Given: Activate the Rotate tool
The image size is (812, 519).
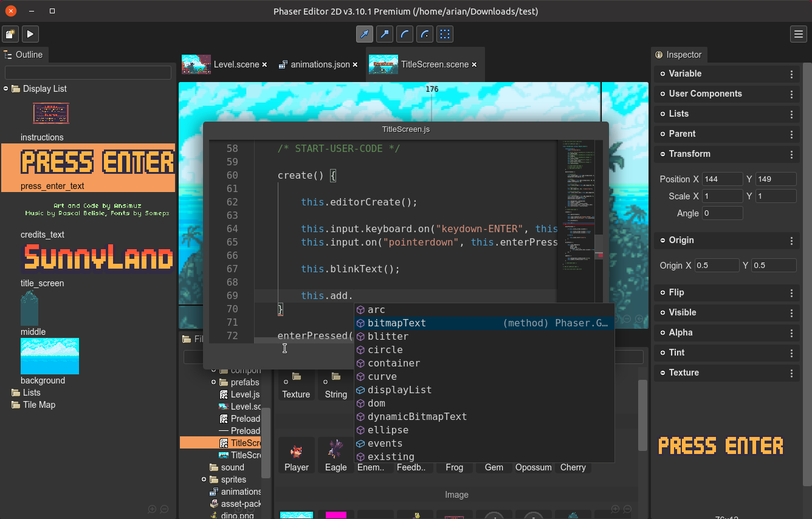Looking at the screenshot, I should [405, 34].
